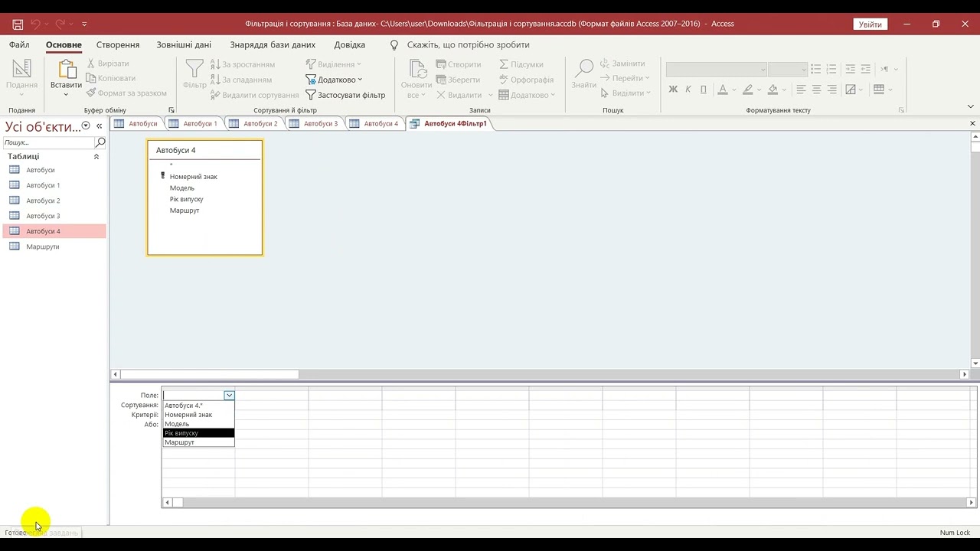Choose Рік випуску in the field dropdown
Image resolution: width=980 pixels, height=551 pixels.
[198, 433]
